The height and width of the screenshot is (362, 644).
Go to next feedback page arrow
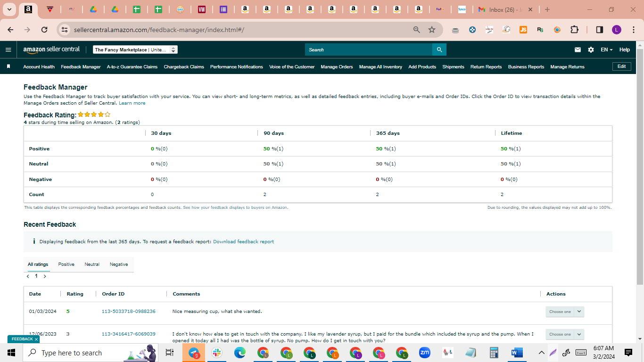click(45, 276)
